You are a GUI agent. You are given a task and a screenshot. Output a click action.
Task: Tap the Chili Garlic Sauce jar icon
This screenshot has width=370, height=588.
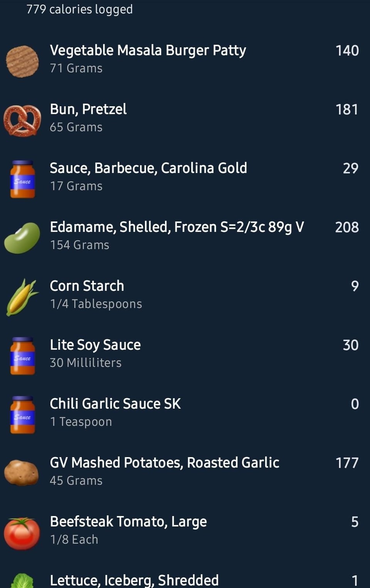tap(22, 415)
